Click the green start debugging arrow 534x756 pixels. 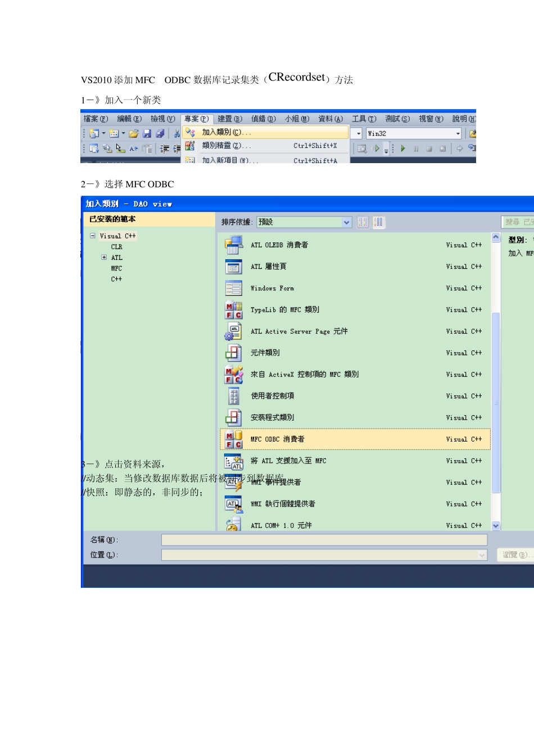pyautogui.click(x=403, y=148)
